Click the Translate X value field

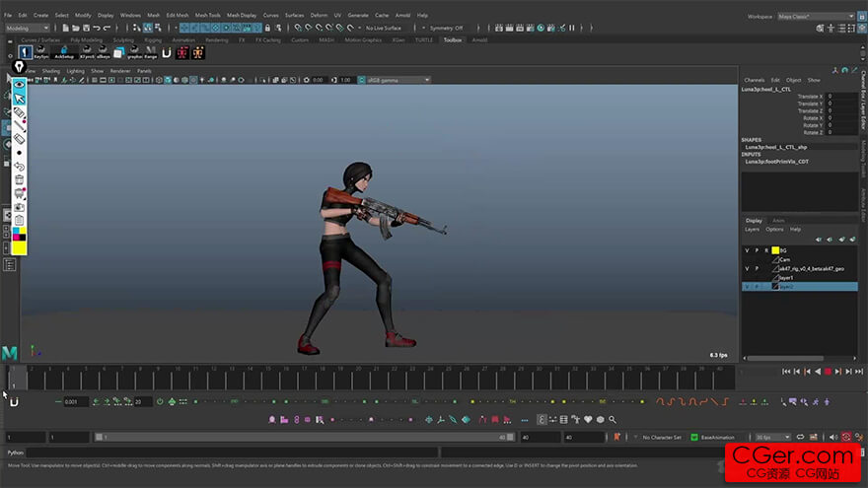(x=842, y=97)
